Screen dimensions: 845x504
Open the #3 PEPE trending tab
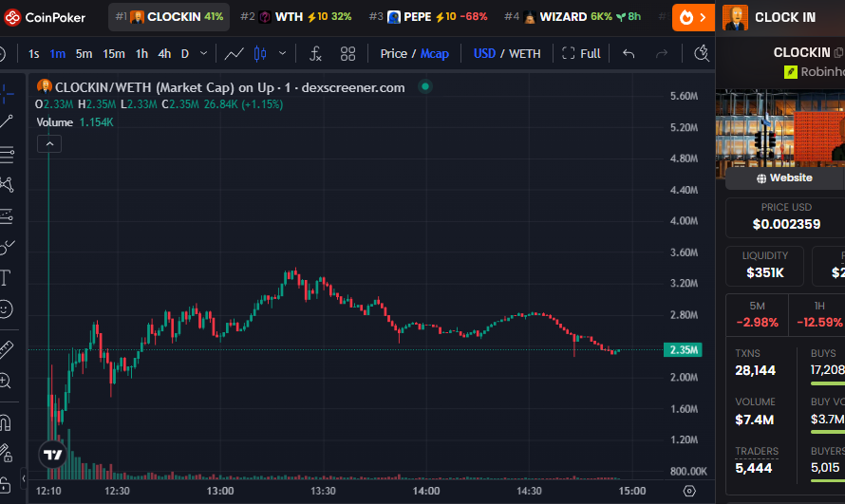(x=428, y=17)
